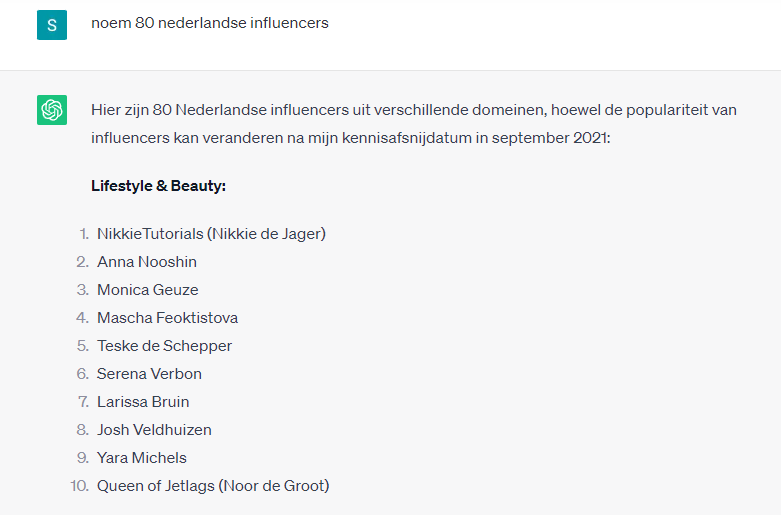
Task: Select list item Mascha Feoktistova
Action: (x=167, y=317)
